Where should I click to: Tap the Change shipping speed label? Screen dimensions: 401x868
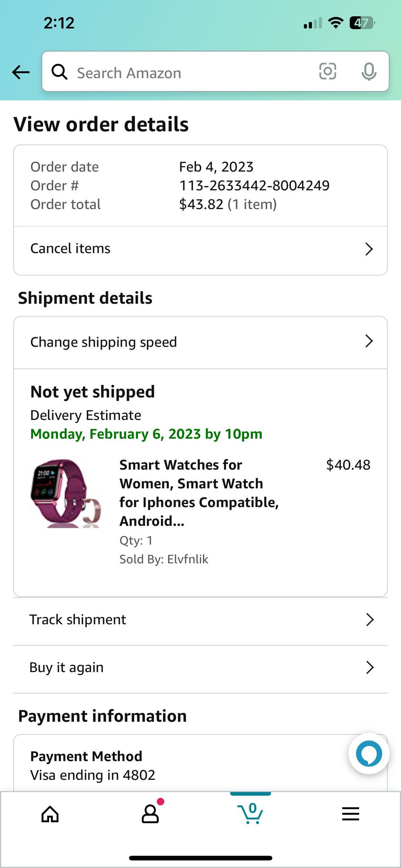[104, 342]
